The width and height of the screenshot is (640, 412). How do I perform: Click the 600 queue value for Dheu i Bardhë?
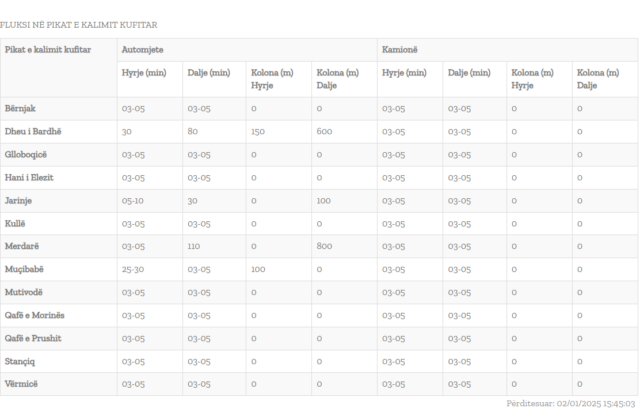click(x=324, y=131)
